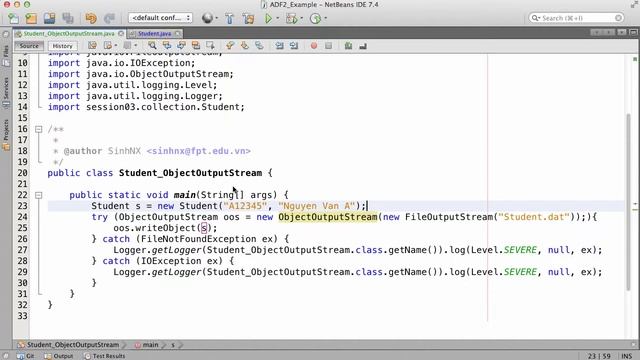Toggle the Rectangular Selection icon
640x360 pixels.
click(211, 46)
